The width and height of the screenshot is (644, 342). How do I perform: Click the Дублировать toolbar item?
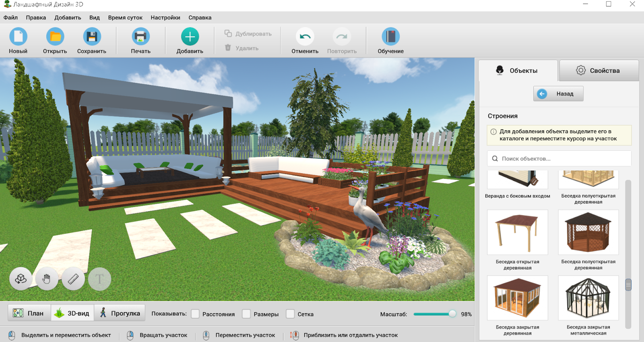coord(248,34)
